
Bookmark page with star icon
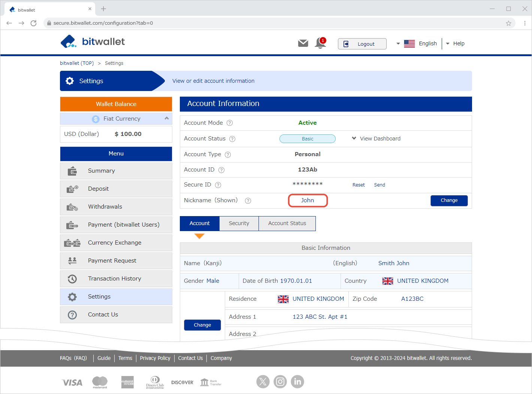coord(508,23)
